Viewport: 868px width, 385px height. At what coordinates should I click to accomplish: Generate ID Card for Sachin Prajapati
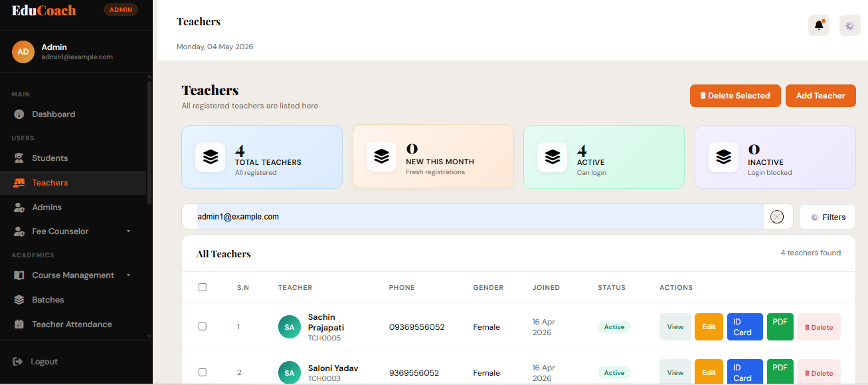tap(745, 326)
